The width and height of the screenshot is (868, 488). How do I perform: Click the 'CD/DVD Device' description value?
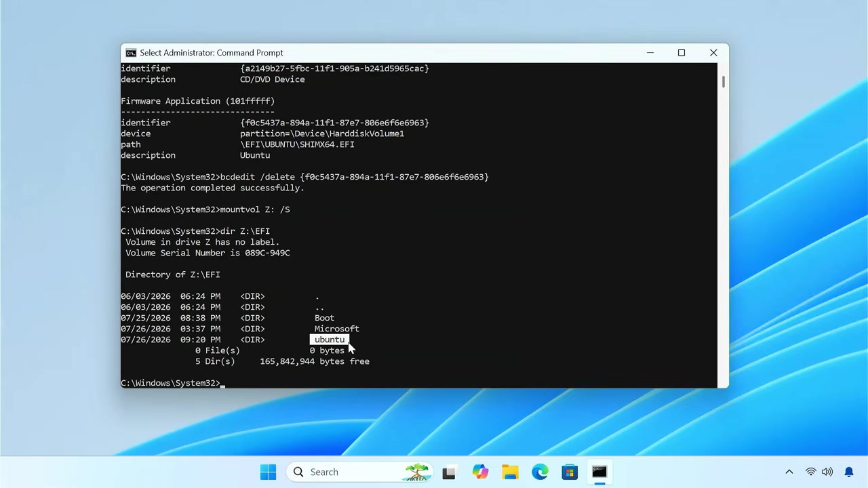click(273, 79)
